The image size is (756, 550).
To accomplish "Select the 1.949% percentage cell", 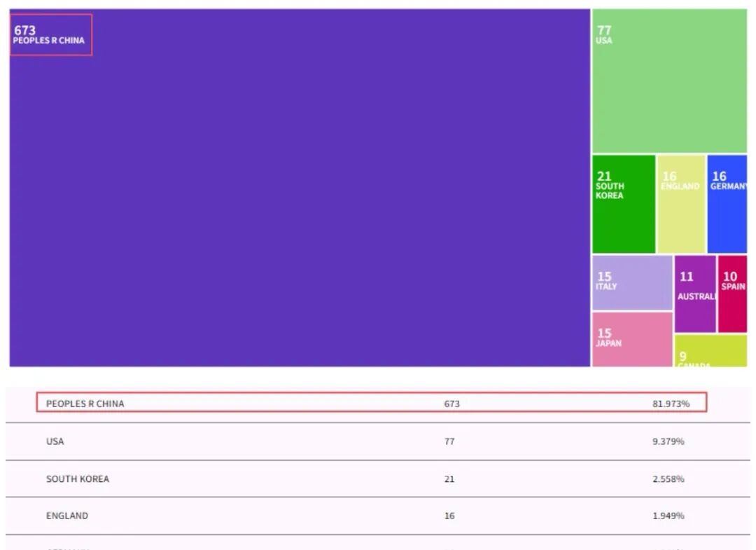I will point(668,516).
